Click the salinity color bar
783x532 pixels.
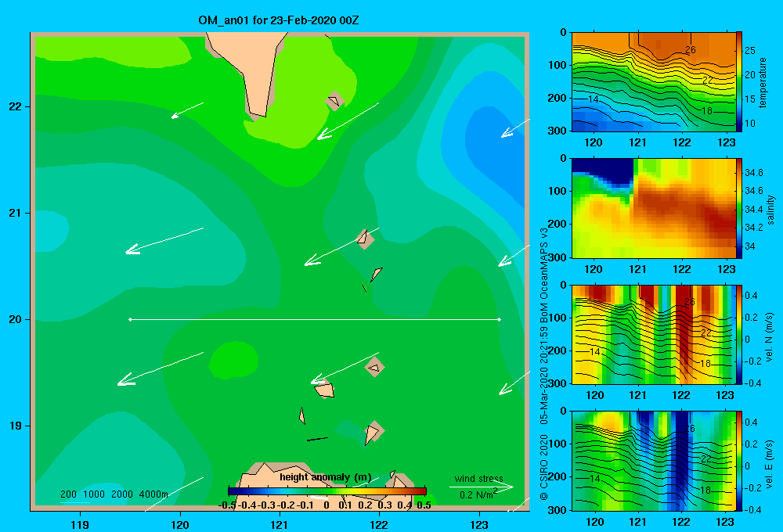(x=739, y=208)
